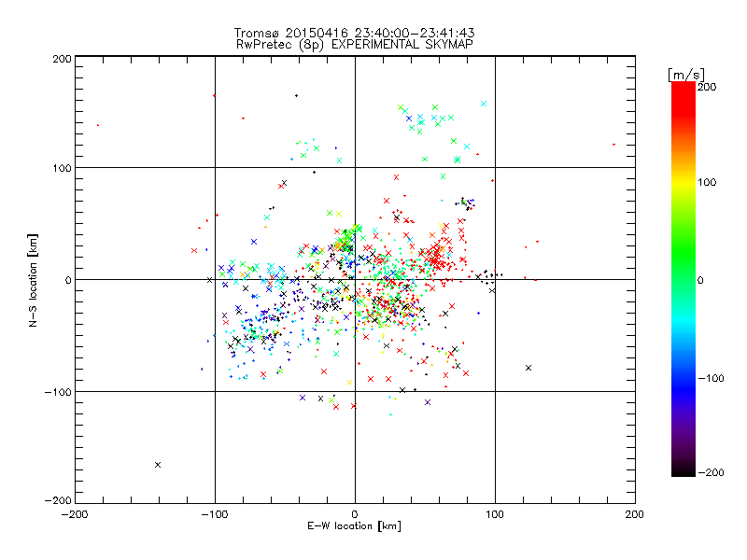This screenshot has height=560, width=747.
Task: Click the 100 tick label on E-W axis
Action: pyautogui.click(x=495, y=514)
